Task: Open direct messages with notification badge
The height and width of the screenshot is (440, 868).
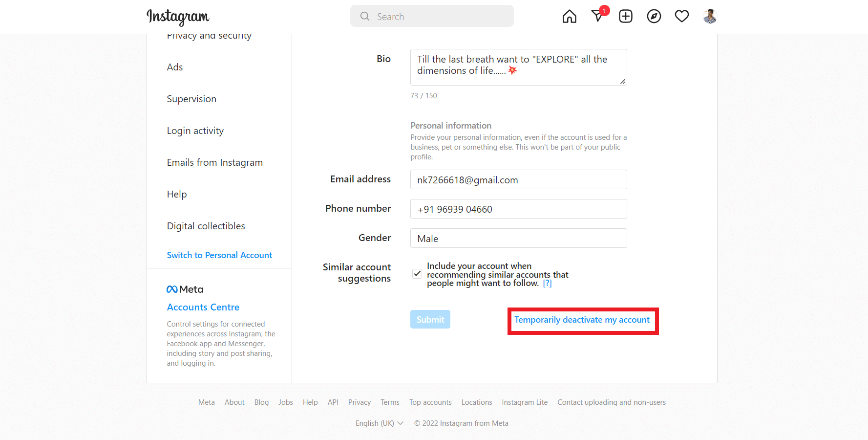Action: [x=598, y=15]
